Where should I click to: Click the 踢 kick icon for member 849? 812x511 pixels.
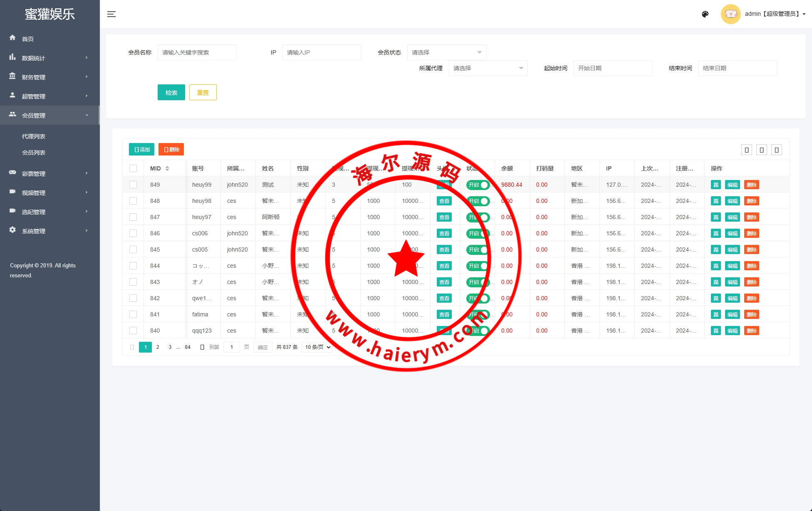click(716, 185)
